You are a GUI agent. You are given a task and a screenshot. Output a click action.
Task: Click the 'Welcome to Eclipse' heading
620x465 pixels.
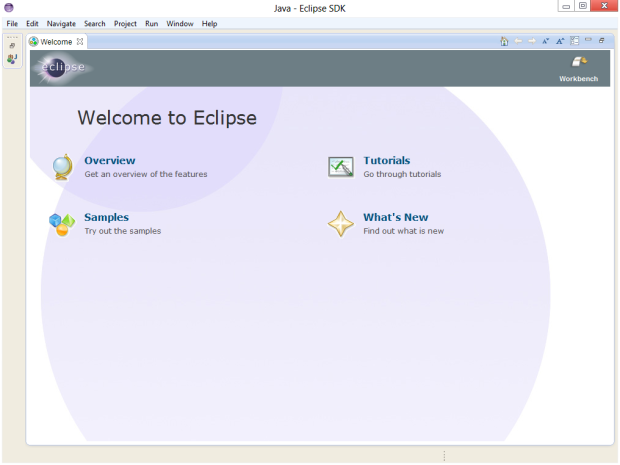tap(167, 118)
